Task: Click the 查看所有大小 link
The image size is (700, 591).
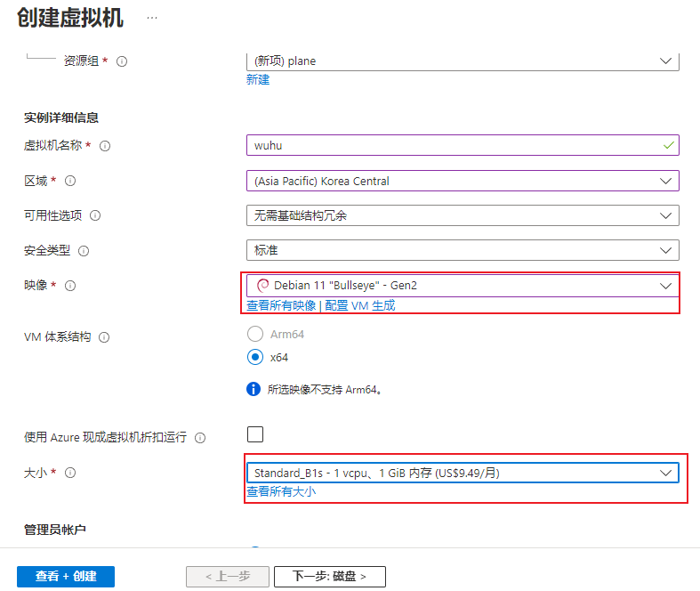Action: tap(281, 491)
